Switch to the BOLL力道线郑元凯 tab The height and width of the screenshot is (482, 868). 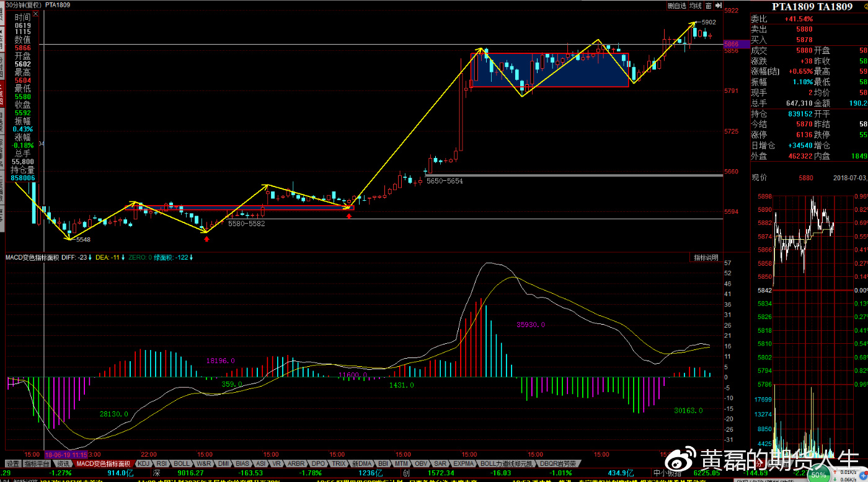pos(507,463)
